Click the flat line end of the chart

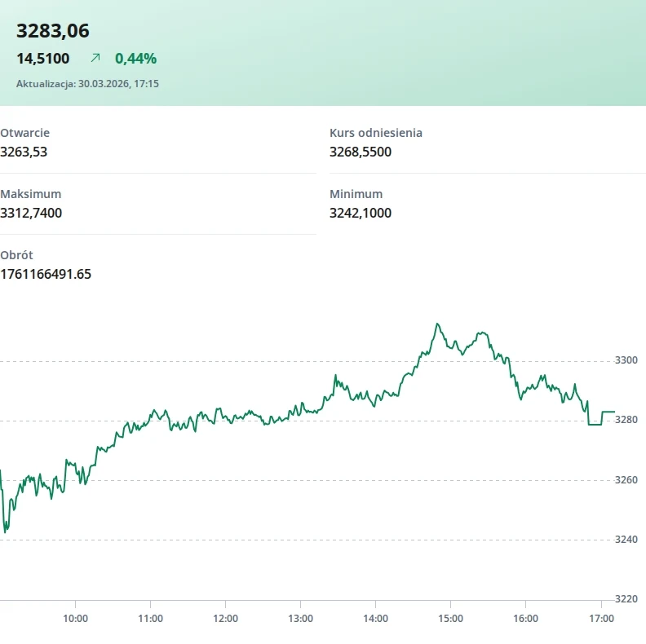608,412
